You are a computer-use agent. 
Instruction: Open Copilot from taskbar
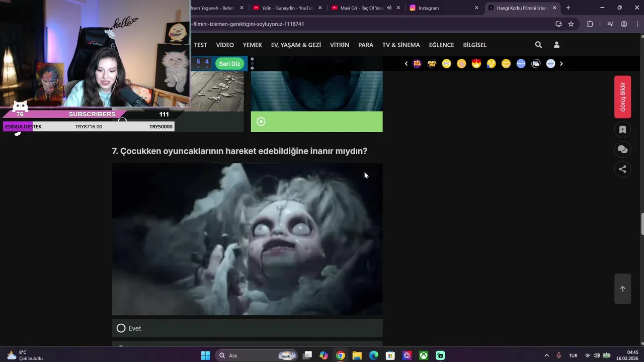click(324, 355)
